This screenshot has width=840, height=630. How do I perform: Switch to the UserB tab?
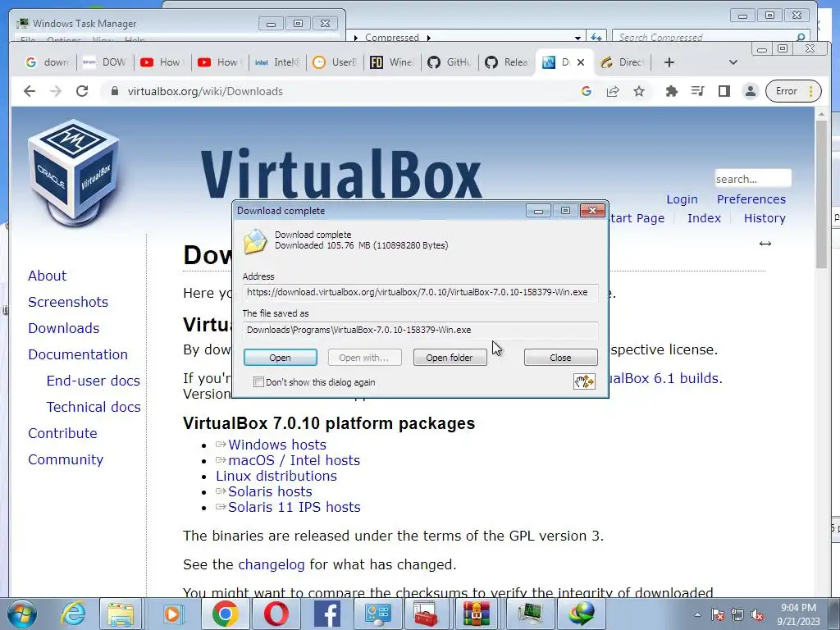(335, 62)
